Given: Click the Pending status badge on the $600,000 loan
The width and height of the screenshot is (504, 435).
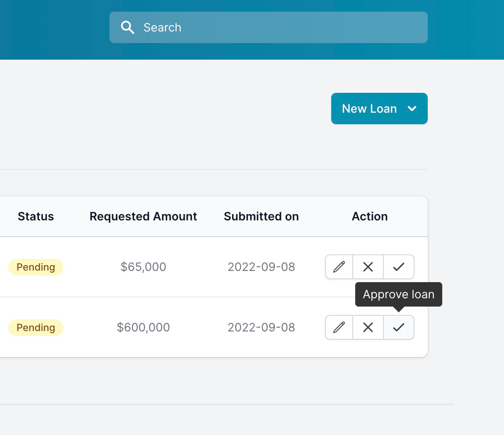Looking at the screenshot, I should (x=36, y=327).
